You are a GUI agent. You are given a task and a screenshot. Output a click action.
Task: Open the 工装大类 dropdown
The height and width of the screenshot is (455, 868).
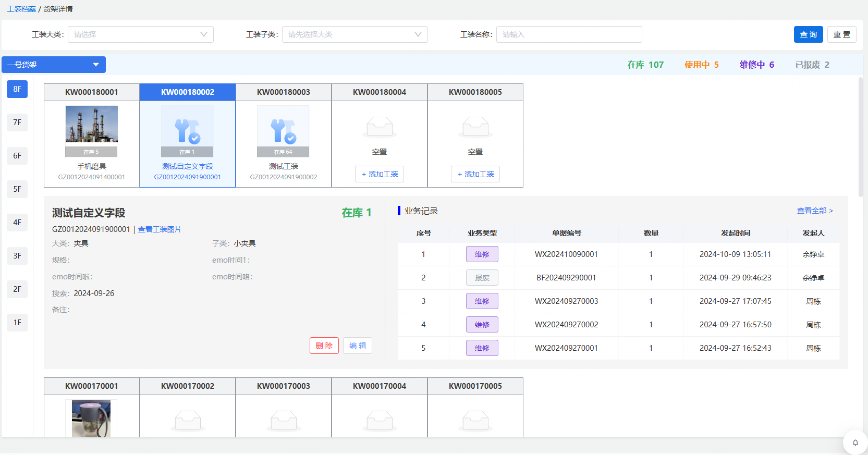pyautogui.click(x=141, y=34)
